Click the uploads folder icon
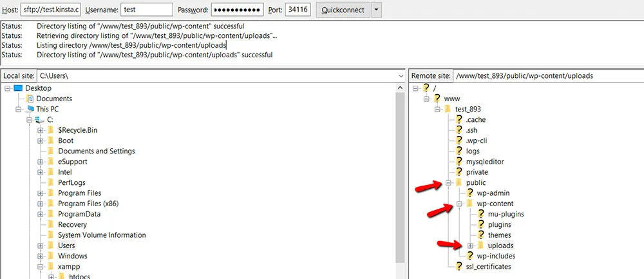Image resolution: width=644 pixels, height=279 pixels. click(x=481, y=245)
